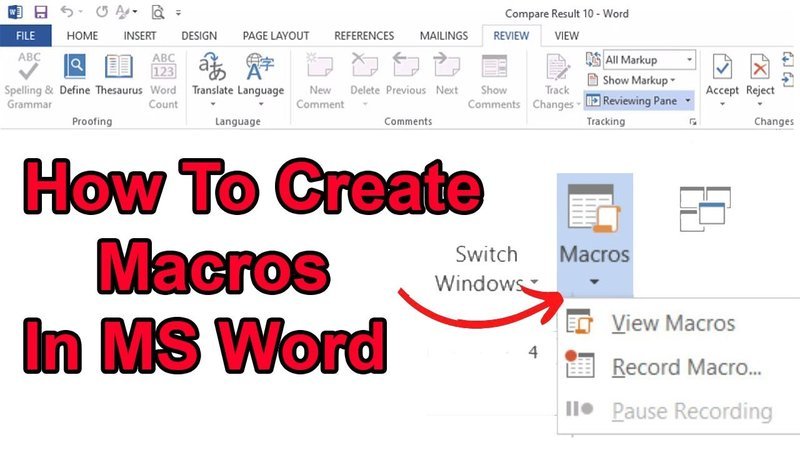This screenshot has width=800, height=450.
Task: Add a New Comment
Action: point(320,81)
